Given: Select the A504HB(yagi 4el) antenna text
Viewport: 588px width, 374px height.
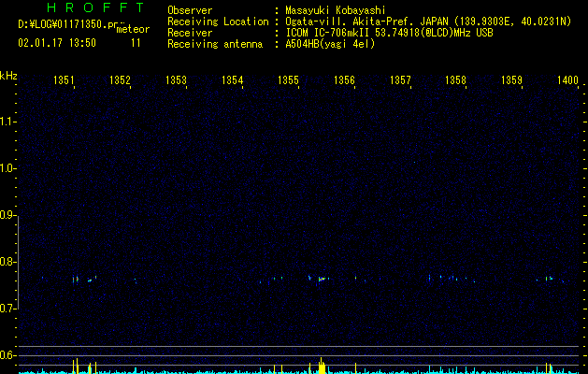Looking at the screenshot, I should 330,44.
